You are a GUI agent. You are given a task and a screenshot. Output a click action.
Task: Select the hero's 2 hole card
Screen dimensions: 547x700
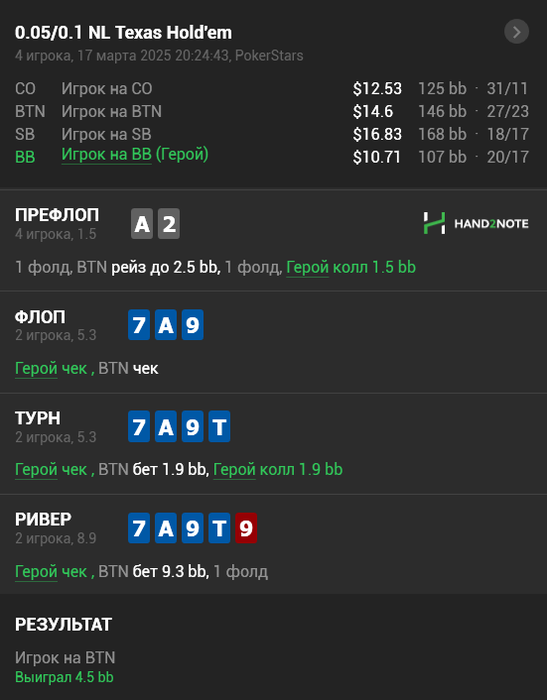pyautogui.click(x=169, y=224)
